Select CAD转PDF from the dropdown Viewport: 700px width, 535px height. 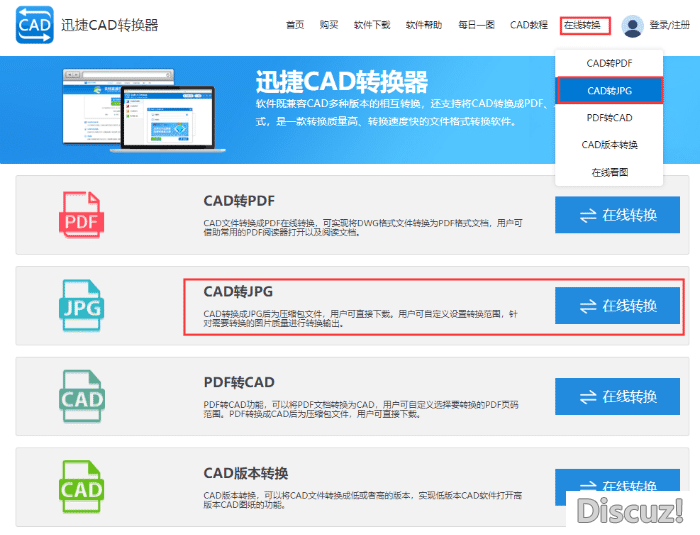[x=609, y=63]
